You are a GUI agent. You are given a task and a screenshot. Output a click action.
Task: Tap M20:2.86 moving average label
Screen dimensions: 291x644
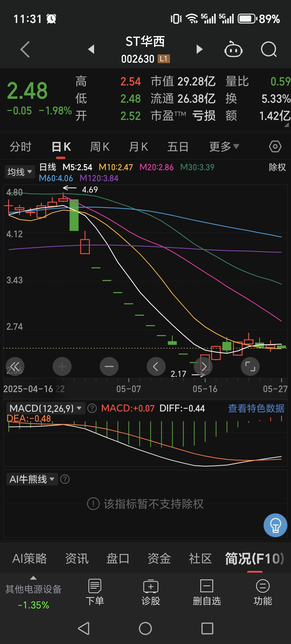tap(156, 167)
